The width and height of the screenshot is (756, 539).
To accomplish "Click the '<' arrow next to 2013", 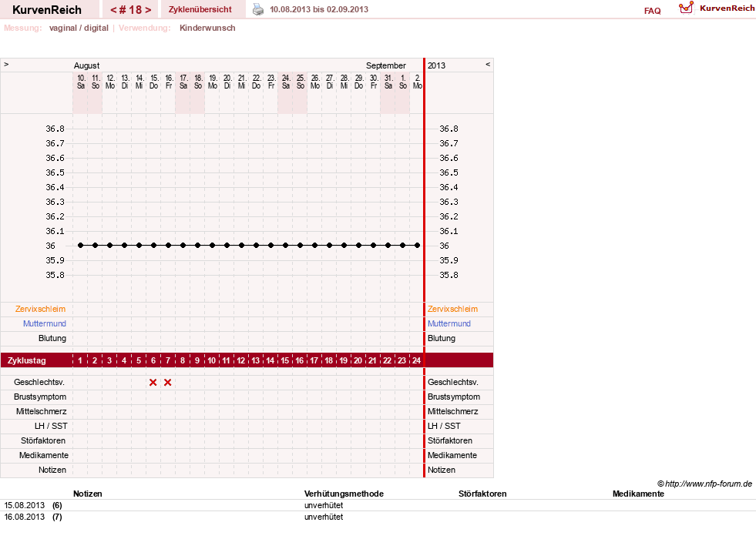I will 488,64.
